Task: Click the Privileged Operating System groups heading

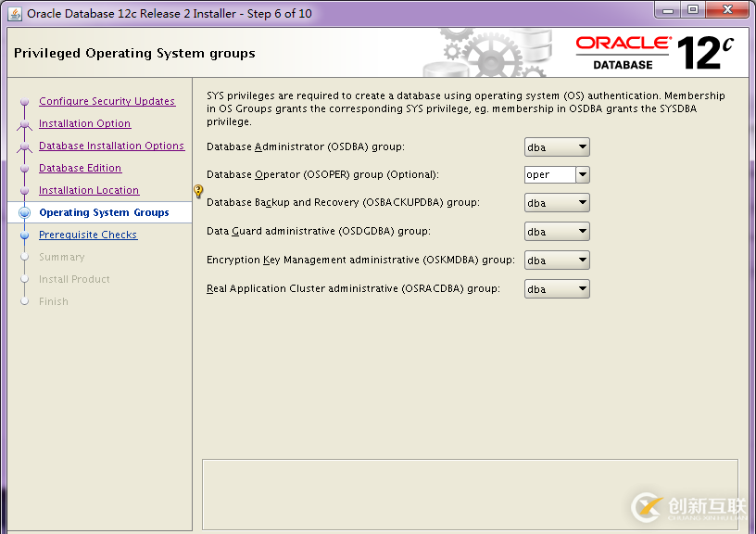Action: [x=134, y=53]
